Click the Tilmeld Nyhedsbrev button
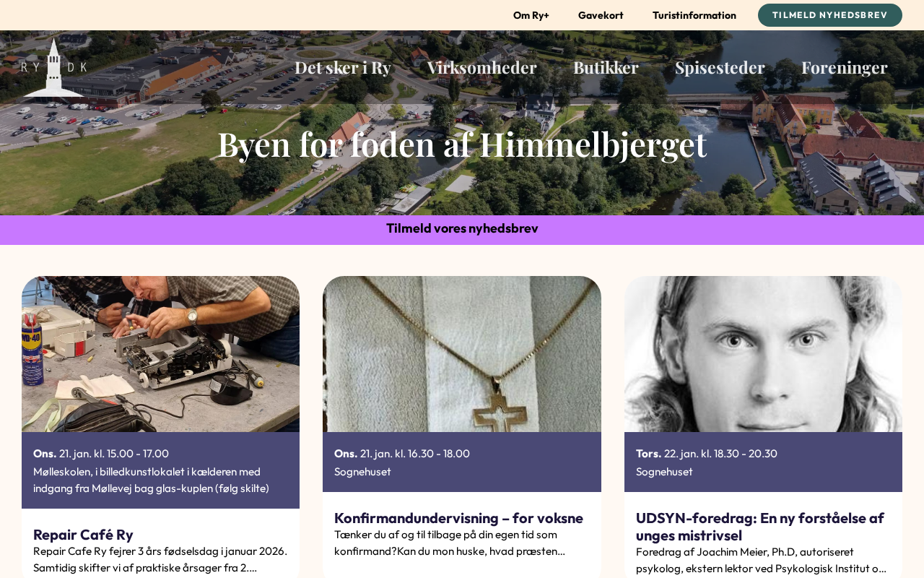The image size is (924, 578). (x=830, y=15)
